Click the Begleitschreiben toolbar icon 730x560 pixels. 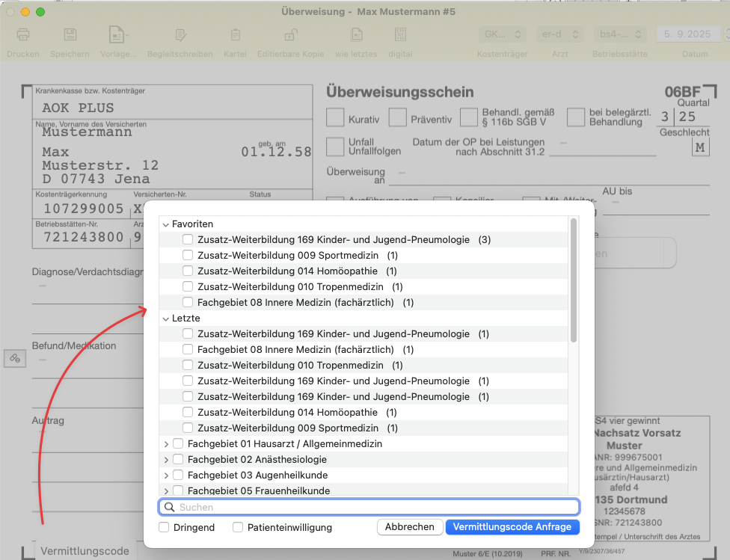pyautogui.click(x=180, y=34)
